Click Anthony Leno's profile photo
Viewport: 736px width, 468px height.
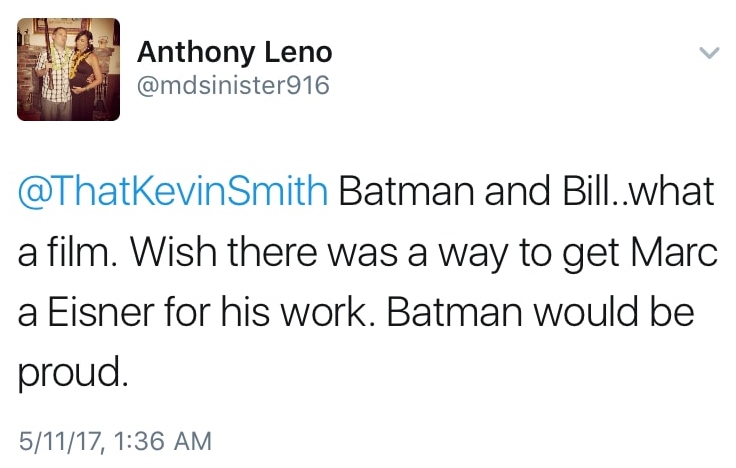coord(69,70)
